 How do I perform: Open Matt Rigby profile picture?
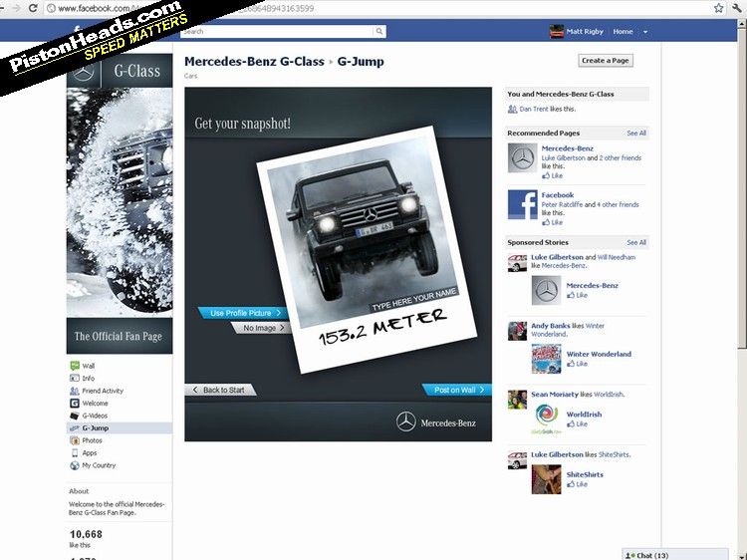[x=557, y=32]
